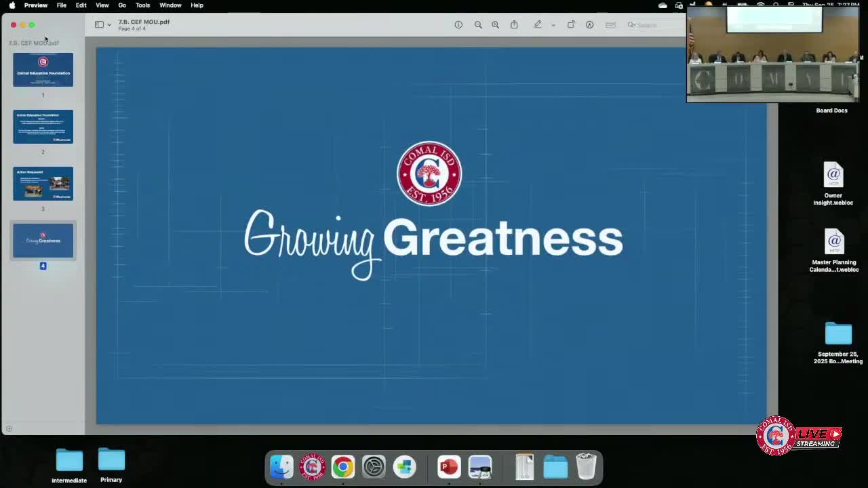Open the Preview application menu
Image resolution: width=868 pixels, height=488 pixels.
pos(36,5)
